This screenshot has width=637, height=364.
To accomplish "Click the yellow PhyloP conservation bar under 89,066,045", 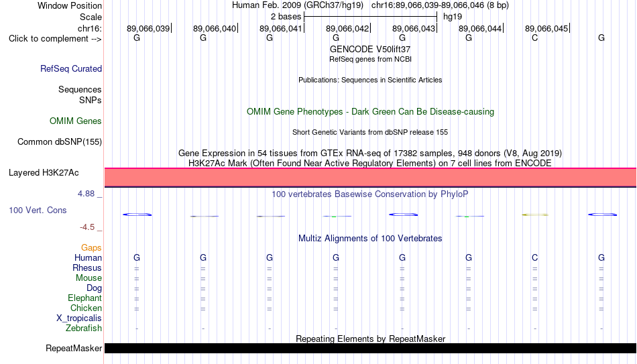I will coord(534,215).
